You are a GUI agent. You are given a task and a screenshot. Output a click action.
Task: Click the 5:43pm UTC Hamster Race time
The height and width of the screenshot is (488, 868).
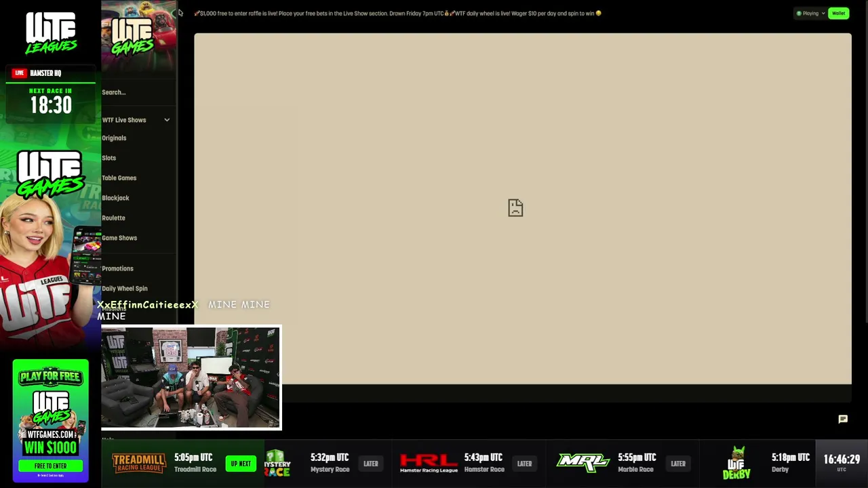(484, 457)
